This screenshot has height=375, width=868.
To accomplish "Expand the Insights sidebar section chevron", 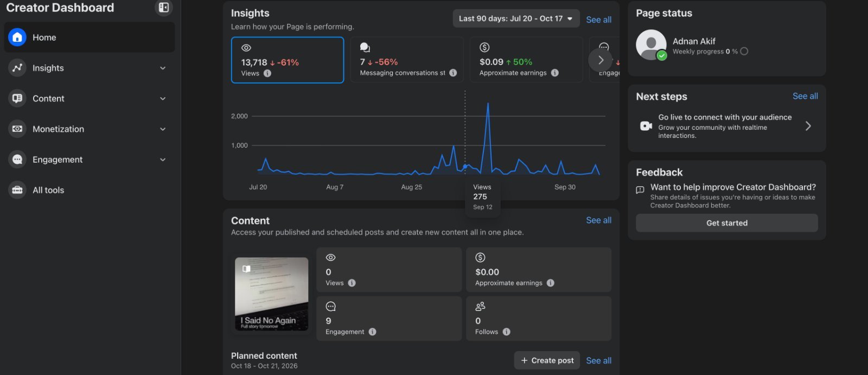I will [x=163, y=68].
